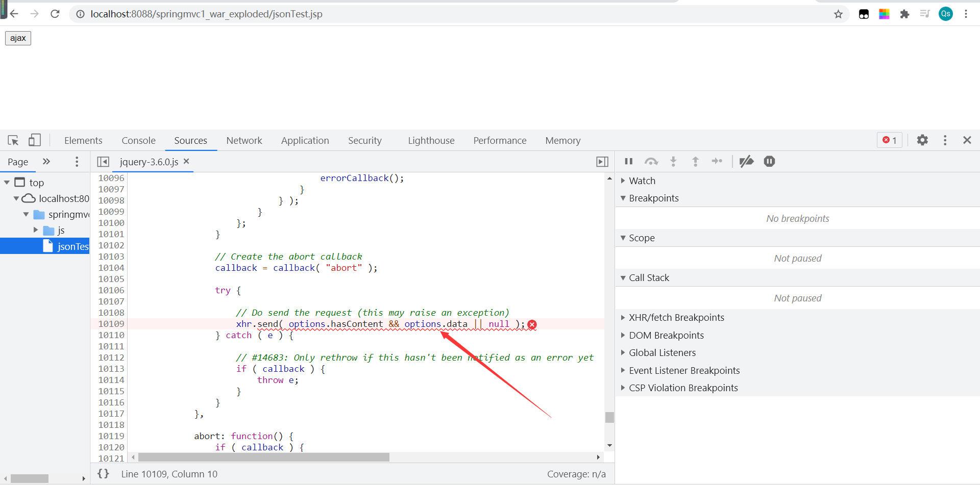Pretty-print source with the format braces icon
The height and width of the screenshot is (485, 980).
(x=103, y=473)
